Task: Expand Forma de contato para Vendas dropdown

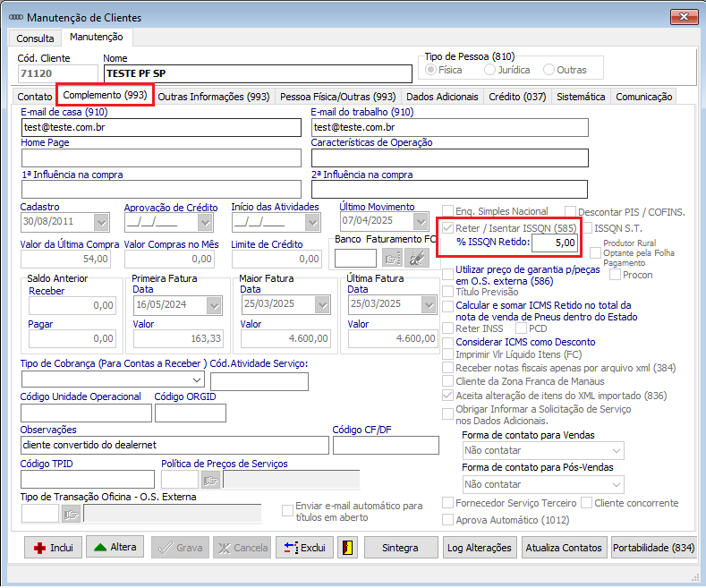Action: pos(617,450)
